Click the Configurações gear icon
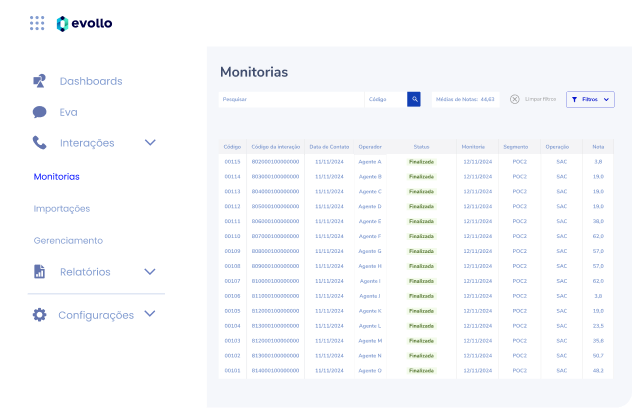Screen dimensions: 632x408 coord(40,315)
